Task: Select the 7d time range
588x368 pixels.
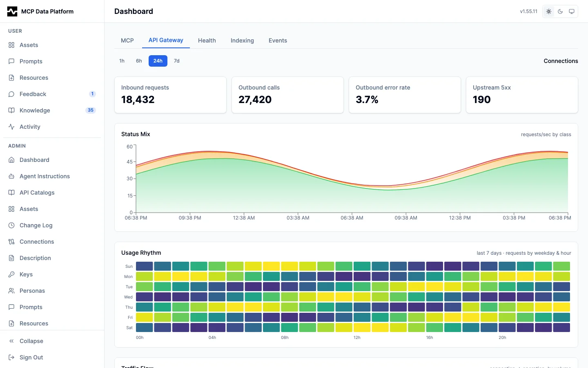Action: pyautogui.click(x=177, y=61)
